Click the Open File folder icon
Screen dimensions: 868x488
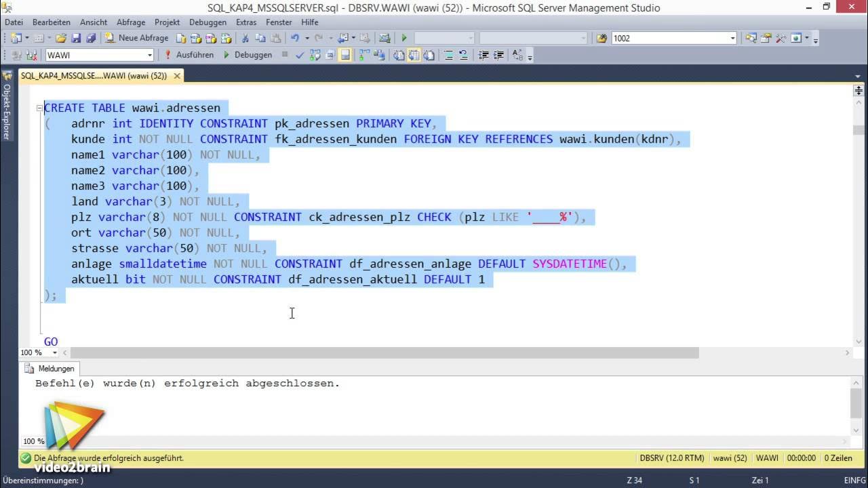[60, 38]
